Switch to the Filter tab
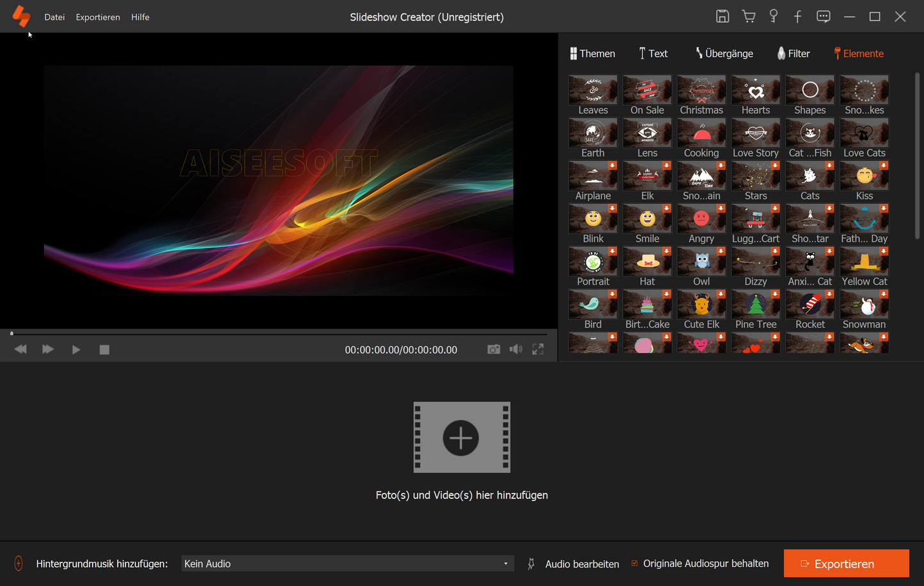Screen dimensions: 924x586 point(794,54)
